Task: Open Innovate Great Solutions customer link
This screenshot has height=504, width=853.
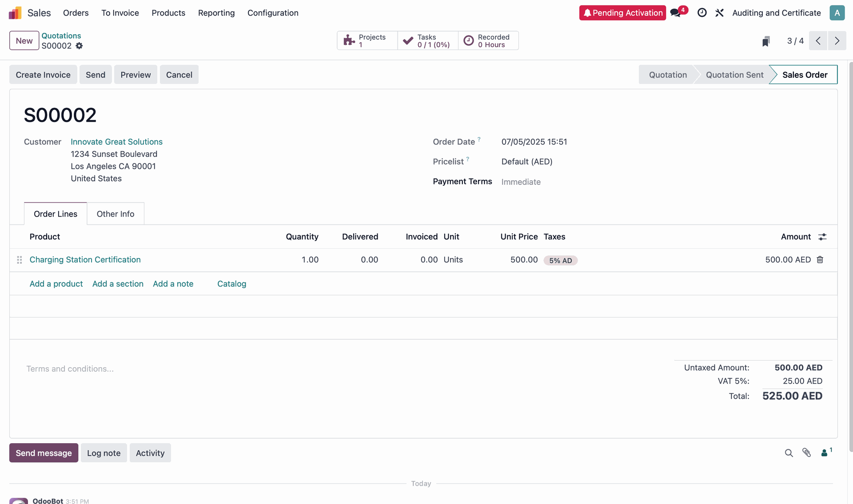Action: click(116, 142)
